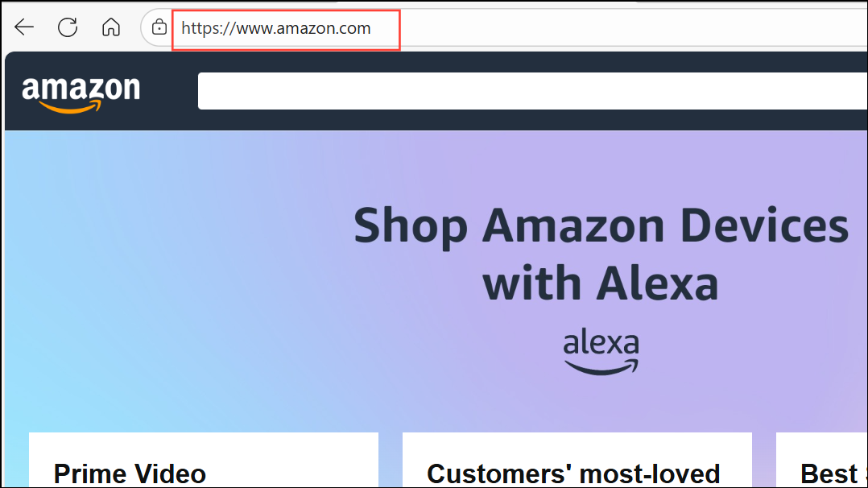Select the https://www.amazon.com URL text
This screenshot has width=868, height=488.
coord(275,28)
